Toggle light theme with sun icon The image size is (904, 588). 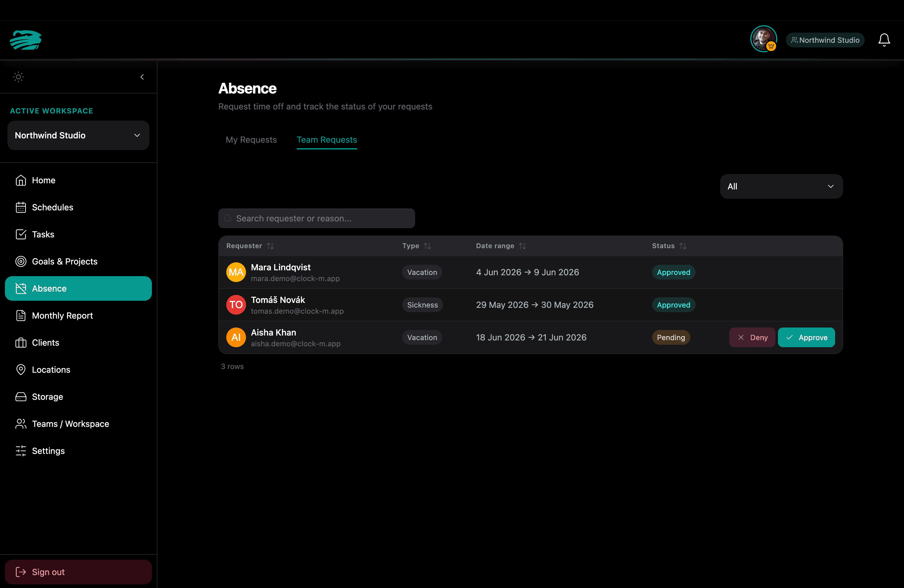click(x=18, y=77)
